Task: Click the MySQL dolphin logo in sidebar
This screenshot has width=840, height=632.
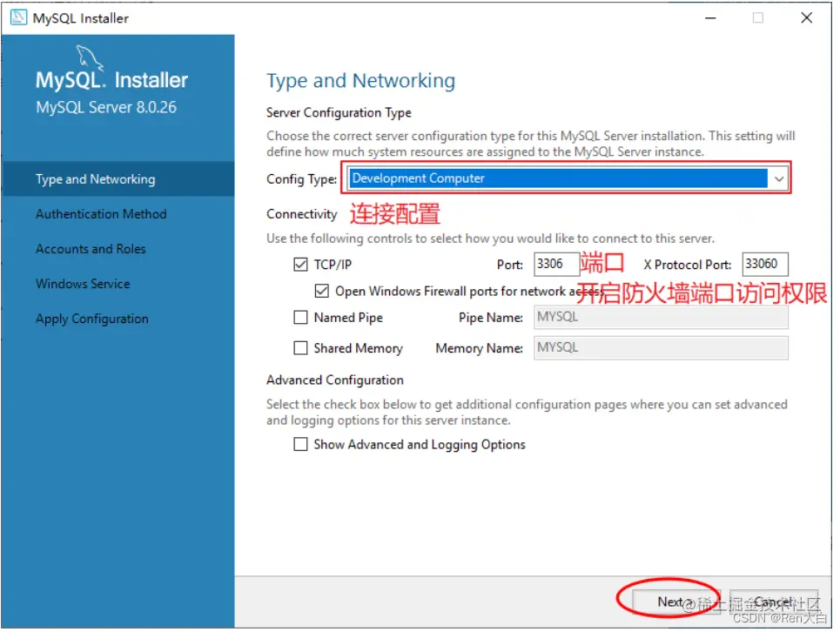Action: [x=89, y=57]
